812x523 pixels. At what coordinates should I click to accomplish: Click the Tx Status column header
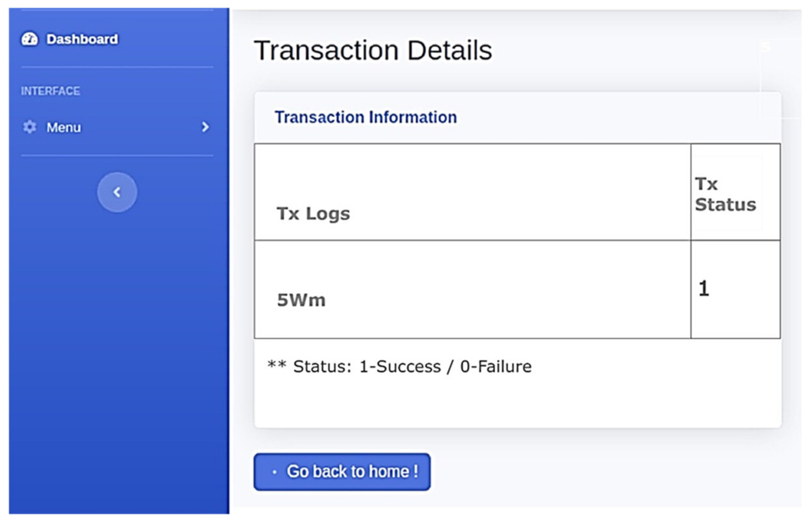(725, 194)
